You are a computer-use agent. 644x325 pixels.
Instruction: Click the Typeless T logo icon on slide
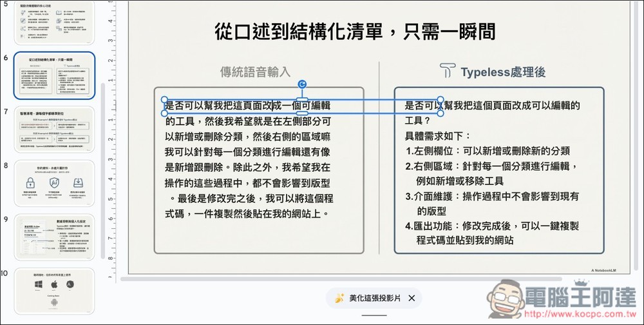tap(448, 71)
